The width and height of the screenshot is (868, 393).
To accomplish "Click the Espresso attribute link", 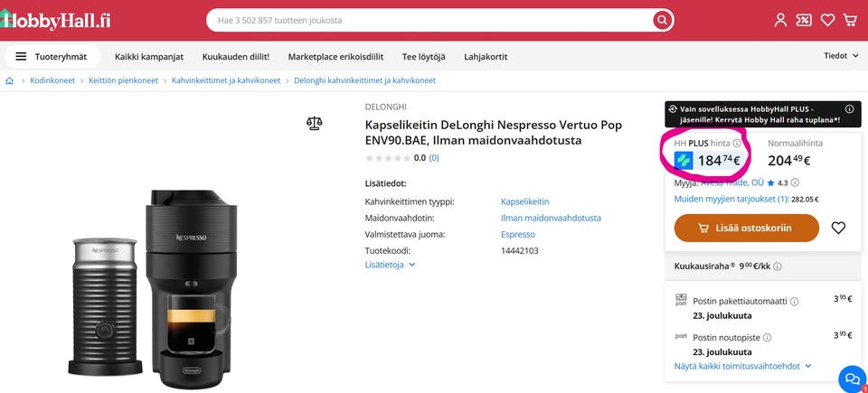I will click(518, 234).
